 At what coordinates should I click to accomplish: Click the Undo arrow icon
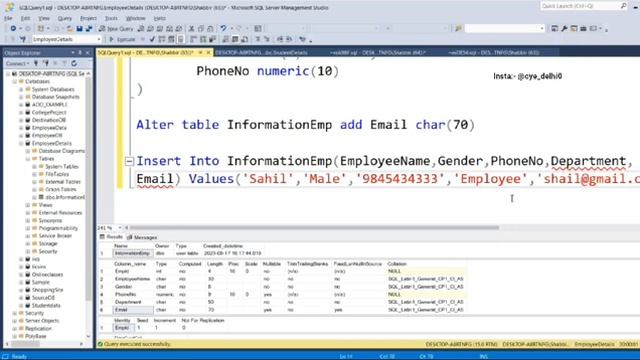pyautogui.click(x=223, y=29)
